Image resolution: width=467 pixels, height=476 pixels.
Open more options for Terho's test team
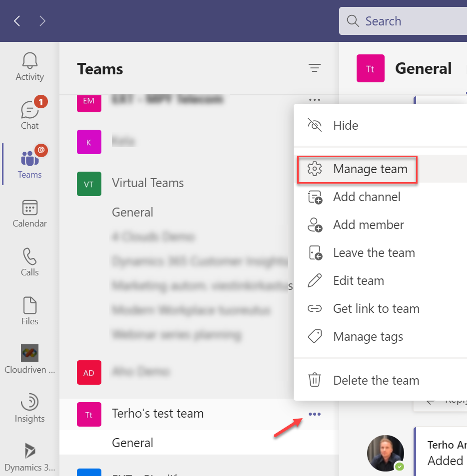click(315, 414)
